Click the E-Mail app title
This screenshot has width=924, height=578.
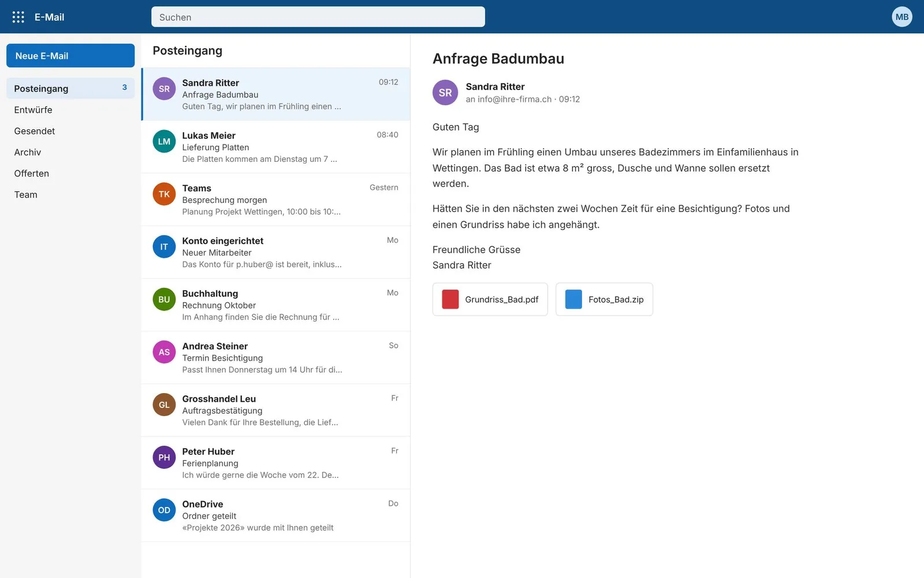49,17
